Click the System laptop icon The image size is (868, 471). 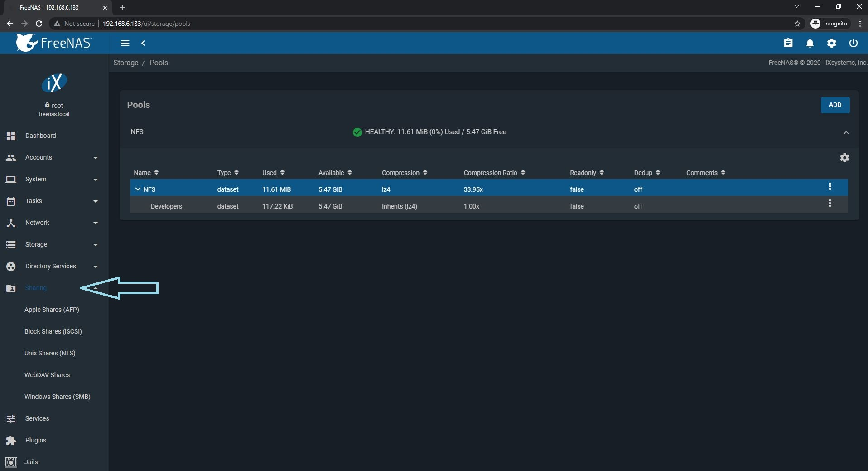point(11,179)
